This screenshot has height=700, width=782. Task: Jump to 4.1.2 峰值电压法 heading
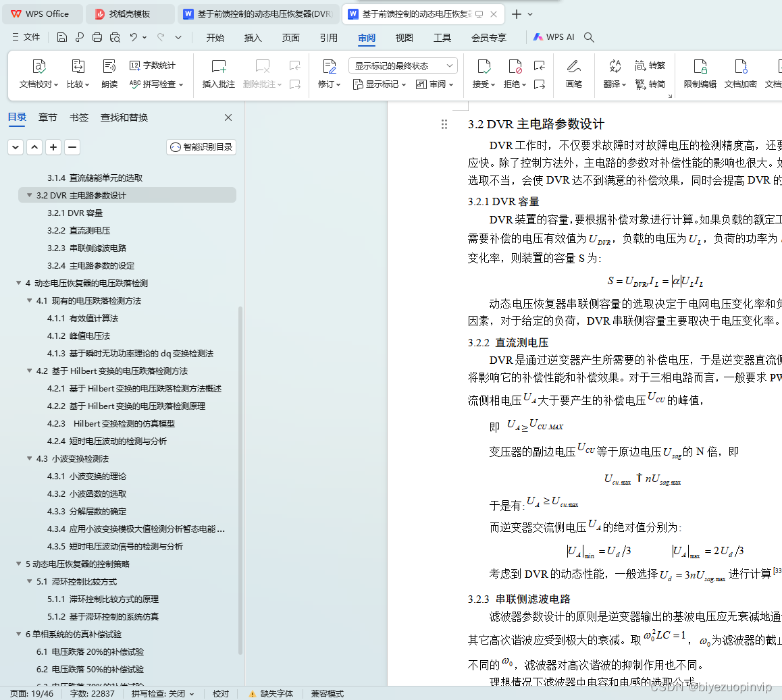[x=79, y=335]
